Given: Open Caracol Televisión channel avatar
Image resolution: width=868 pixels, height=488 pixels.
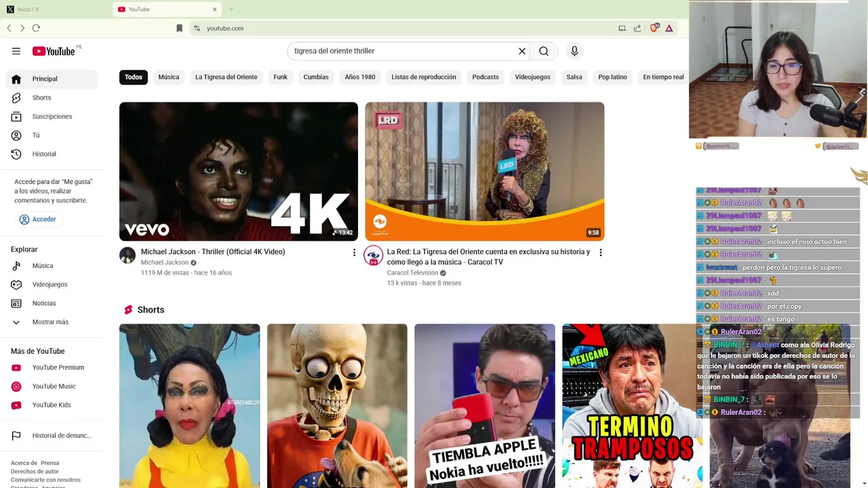Looking at the screenshot, I should tap(374, 256).
